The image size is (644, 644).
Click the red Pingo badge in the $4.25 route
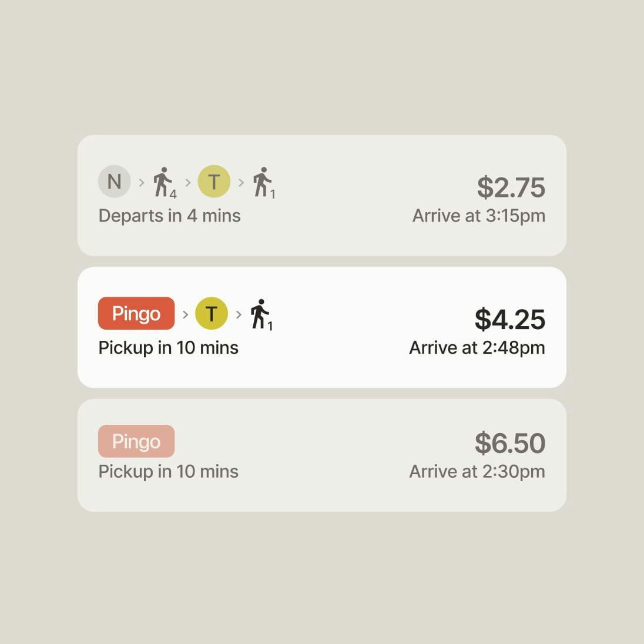pos(136,313)
